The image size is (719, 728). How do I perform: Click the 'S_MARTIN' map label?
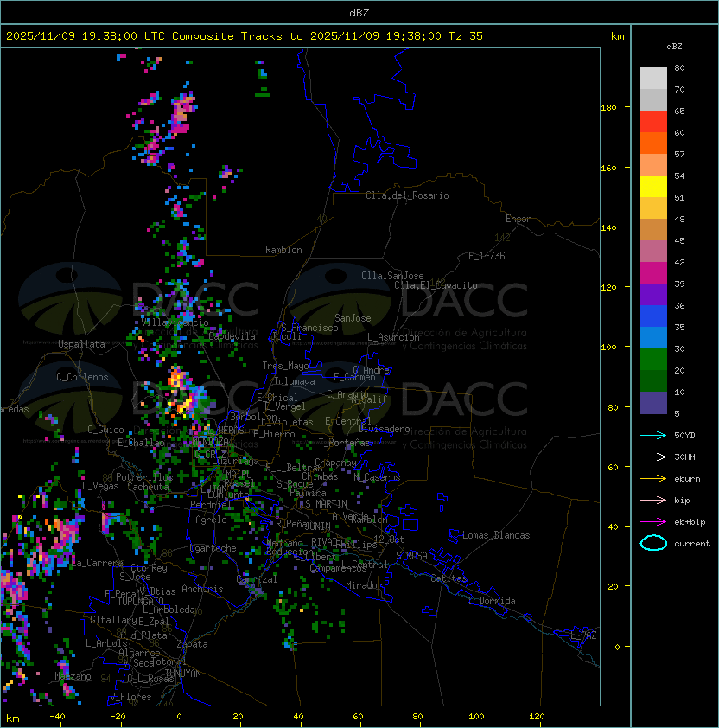point(326,504)
